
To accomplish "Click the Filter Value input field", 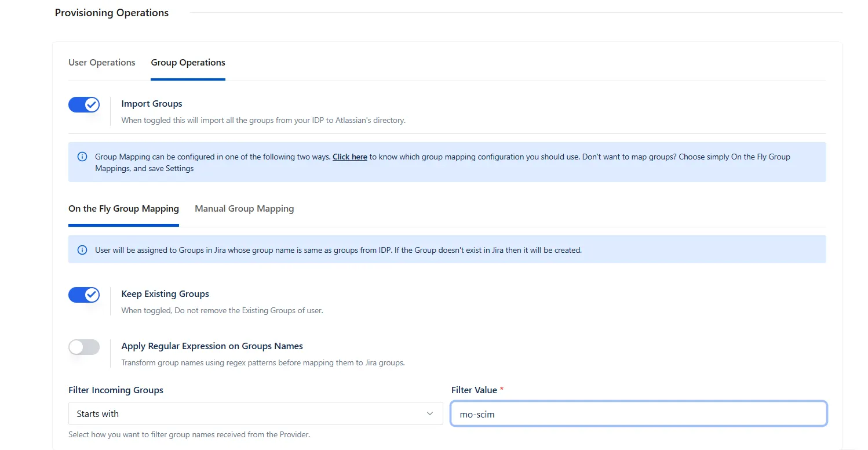I will coord(639,414).
